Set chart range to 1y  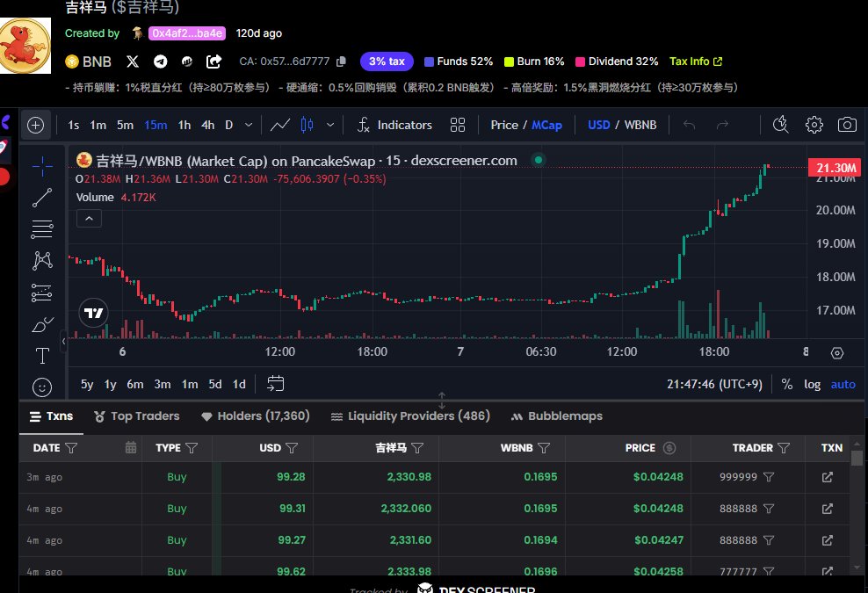pyautogui.click(x=110, y=384)
